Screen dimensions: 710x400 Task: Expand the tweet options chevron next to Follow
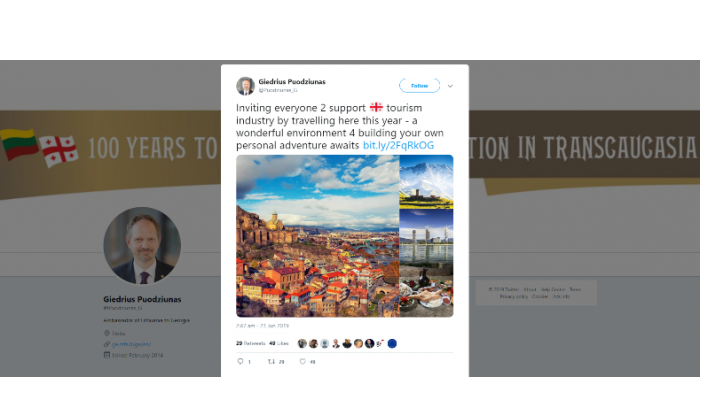coord(450,86)
